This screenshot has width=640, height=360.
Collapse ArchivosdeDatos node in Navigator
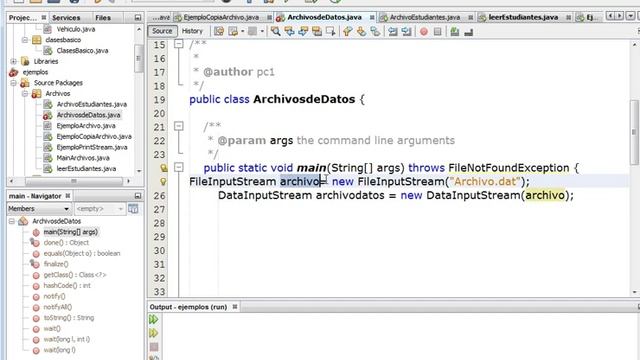(x=12, y=221)
